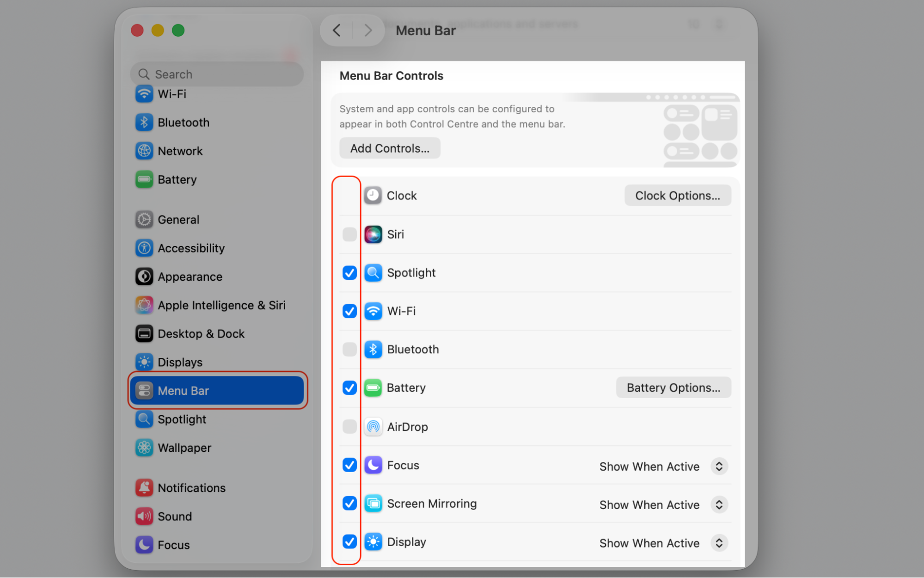The width and height of the screenshot is (924, 578).
Task: Click the Apple Intelligence & Siri icon
Action: [144, 305]
